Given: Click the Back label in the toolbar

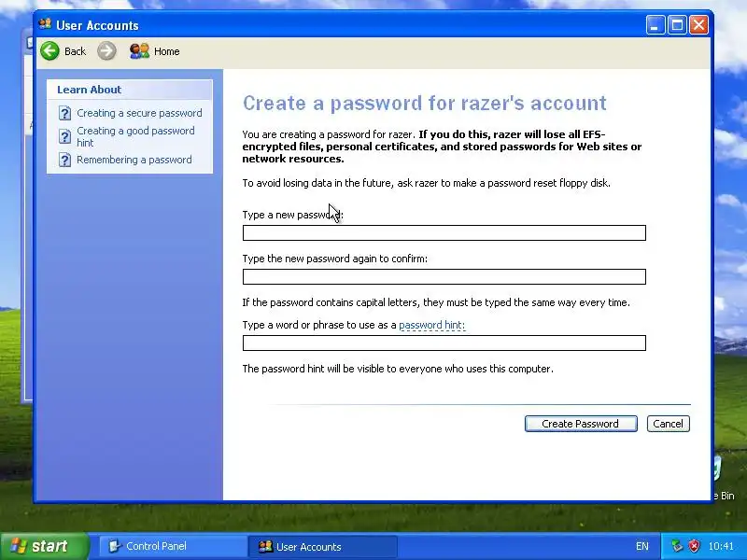Looking at the screenshot, I should click(x=76, y=51).
